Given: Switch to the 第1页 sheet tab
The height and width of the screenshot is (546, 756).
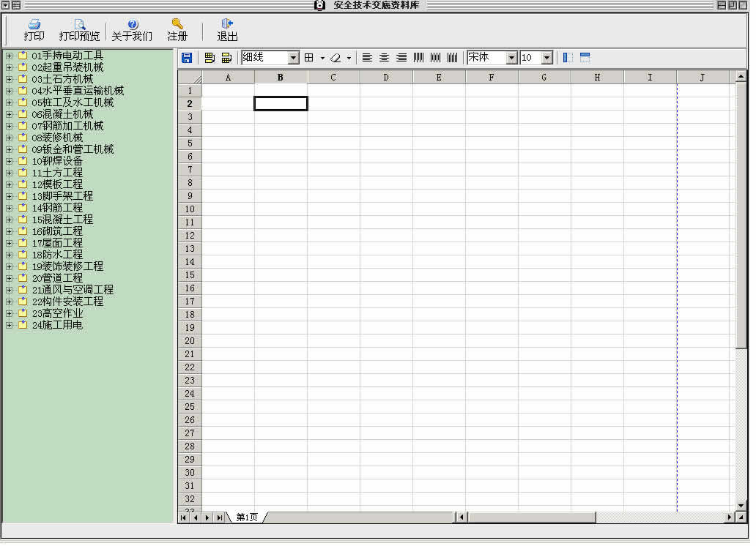Looking at the screenshot, I should point(247,517).
